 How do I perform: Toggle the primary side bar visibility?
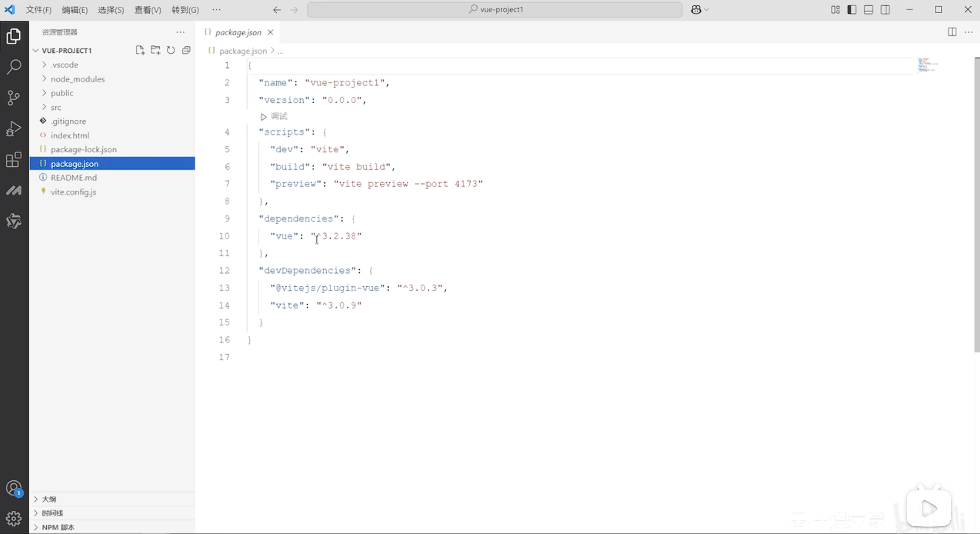coord(852,9)
